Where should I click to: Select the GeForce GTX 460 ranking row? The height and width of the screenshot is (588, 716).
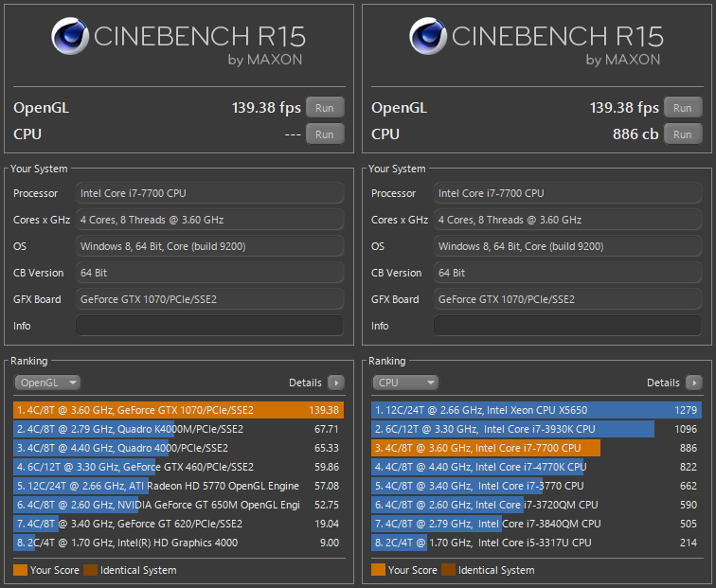[x=179, y=467]
